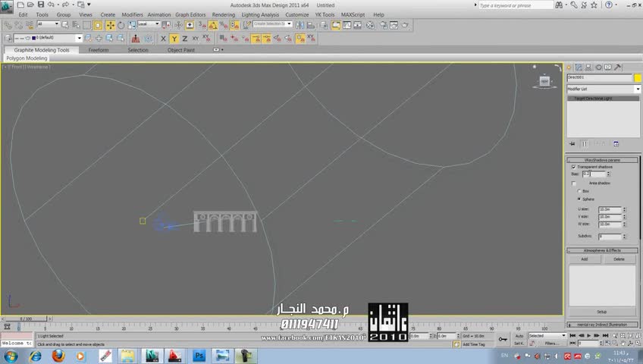Screen dimensions: 643x364
Task: Open the Modifier List dropdown
Action: (604, 89)
